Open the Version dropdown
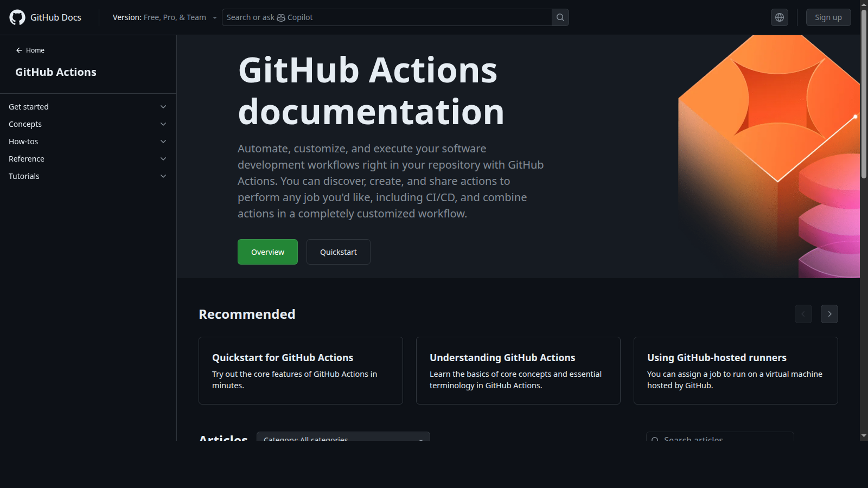The image size is (868, 488). pos(164,17)
